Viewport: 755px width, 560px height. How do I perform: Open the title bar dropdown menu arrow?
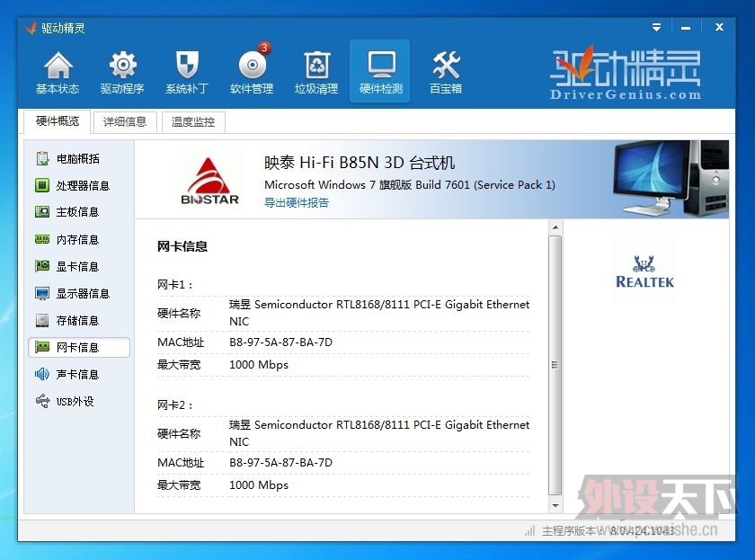656,28
